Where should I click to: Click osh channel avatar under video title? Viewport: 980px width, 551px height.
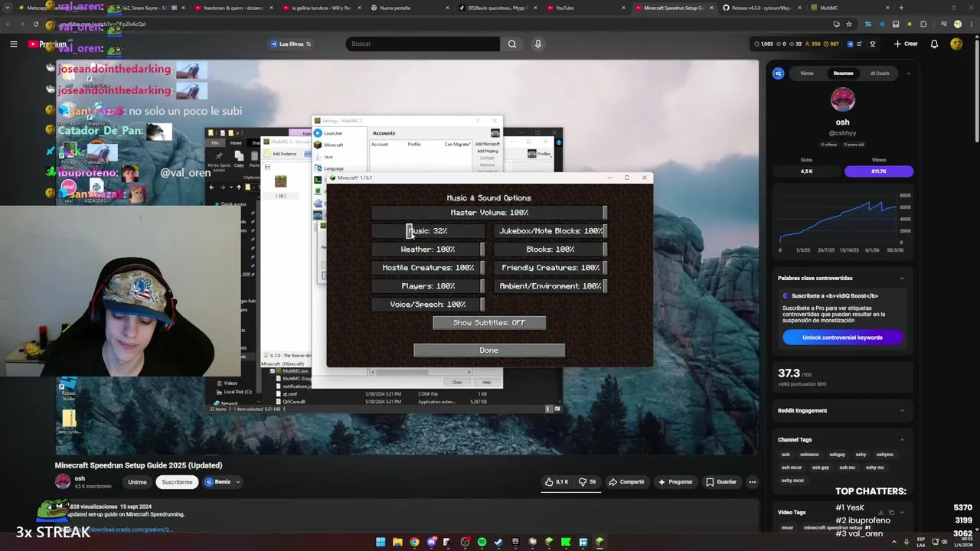(63, 481)
